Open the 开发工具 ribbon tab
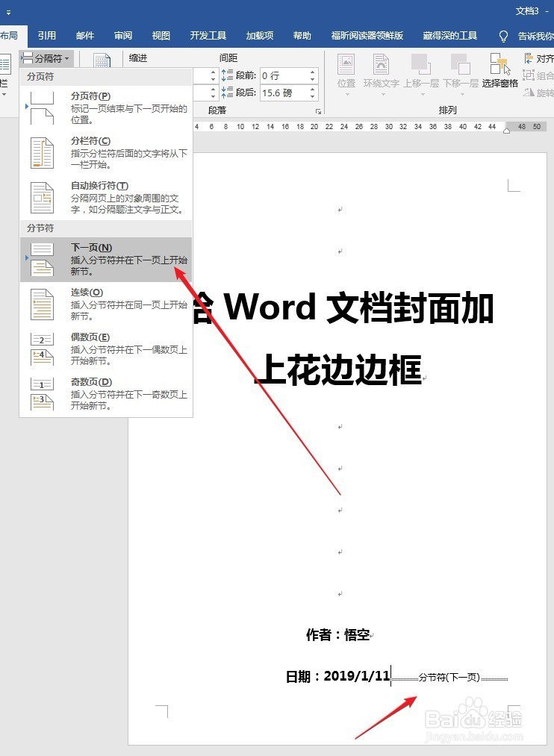This screenshot has height=756, width=554. coord(208,36)
